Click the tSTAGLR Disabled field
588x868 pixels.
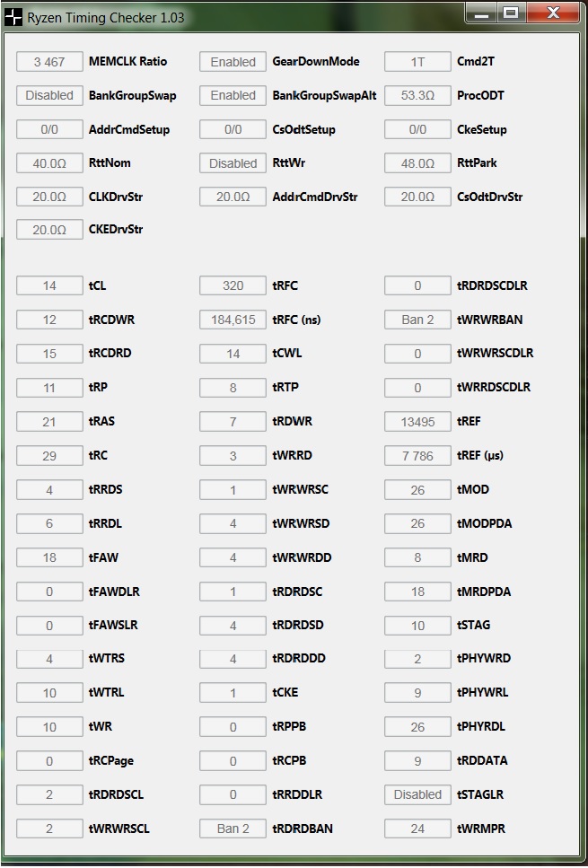417,795
